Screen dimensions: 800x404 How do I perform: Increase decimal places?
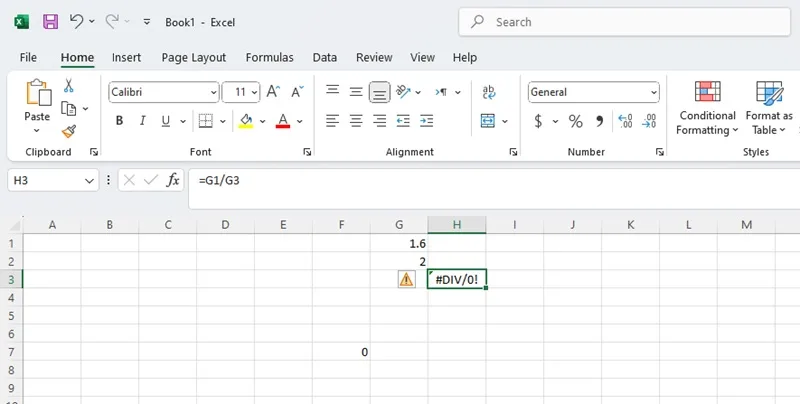coord(625,121)
